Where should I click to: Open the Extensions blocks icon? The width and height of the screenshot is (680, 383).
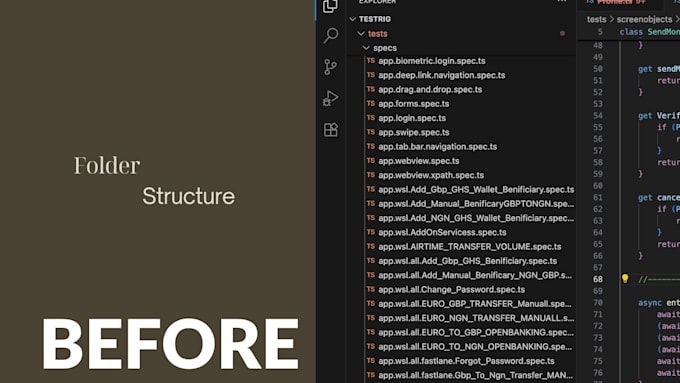click(x=330, y=129)
